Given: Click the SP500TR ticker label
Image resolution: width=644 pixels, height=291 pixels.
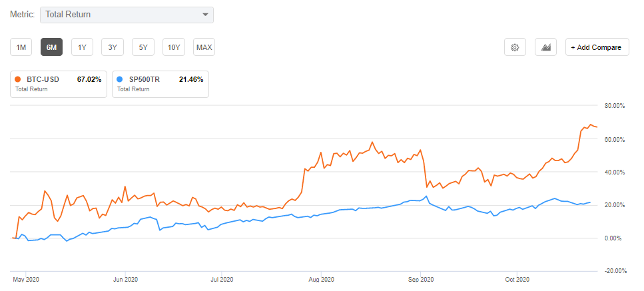Looking at the screenshot, I should [144, 79].
